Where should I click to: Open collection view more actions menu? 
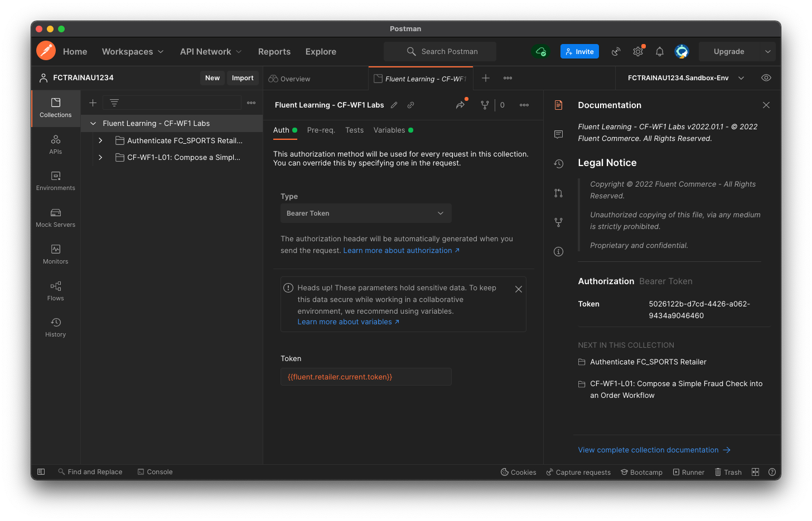point(524,105)
